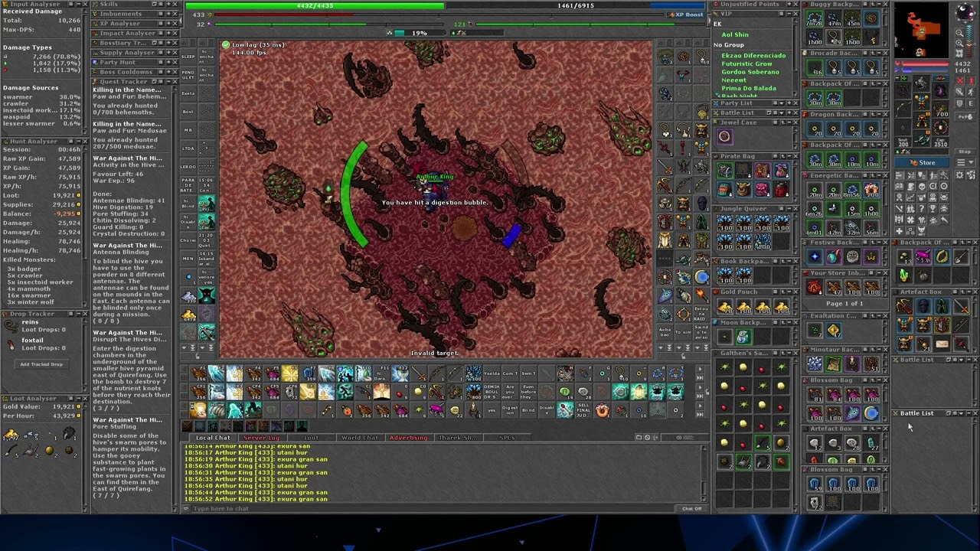This screenshot has width=980, height=551.
Task: Select the gold ring beside the shovel
Action: (x=942, y=257)
